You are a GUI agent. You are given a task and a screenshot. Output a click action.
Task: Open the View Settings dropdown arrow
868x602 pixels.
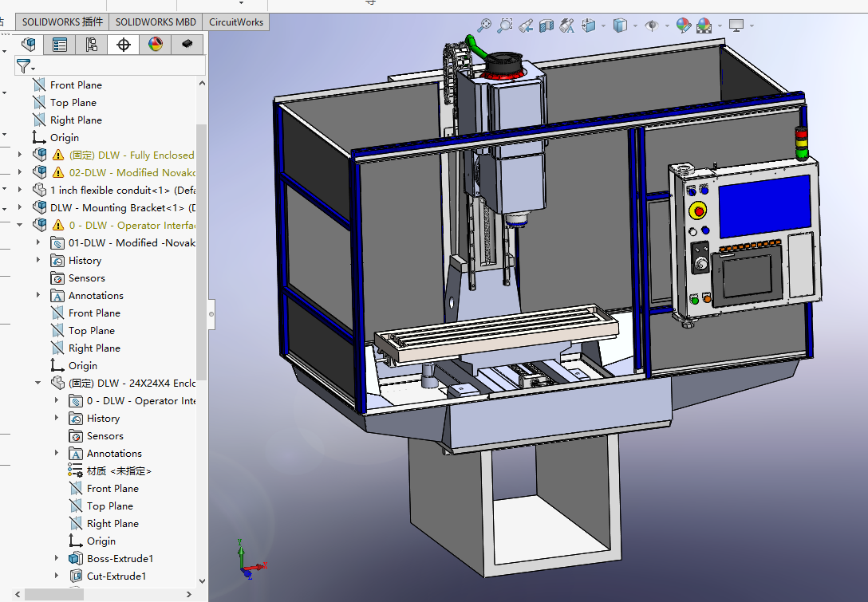(752, 26)
